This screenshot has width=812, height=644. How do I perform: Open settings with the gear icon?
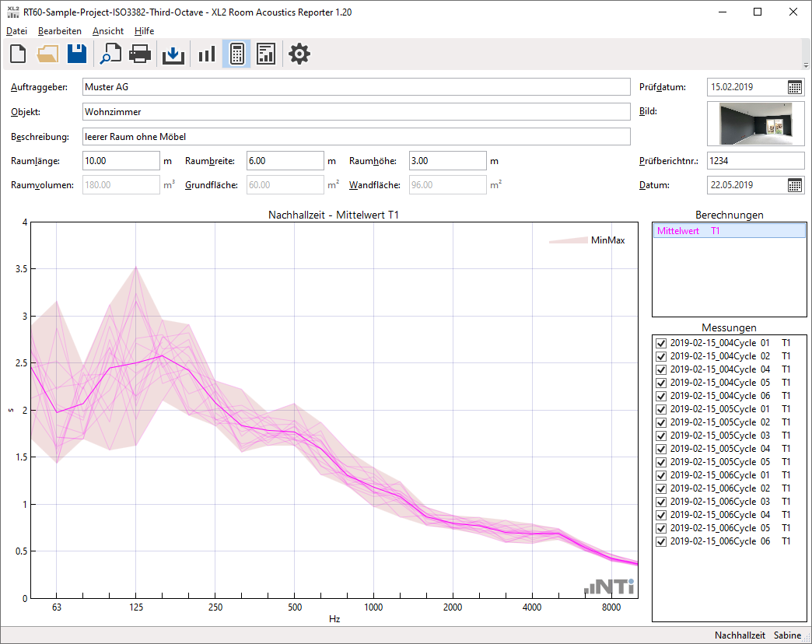299,54
